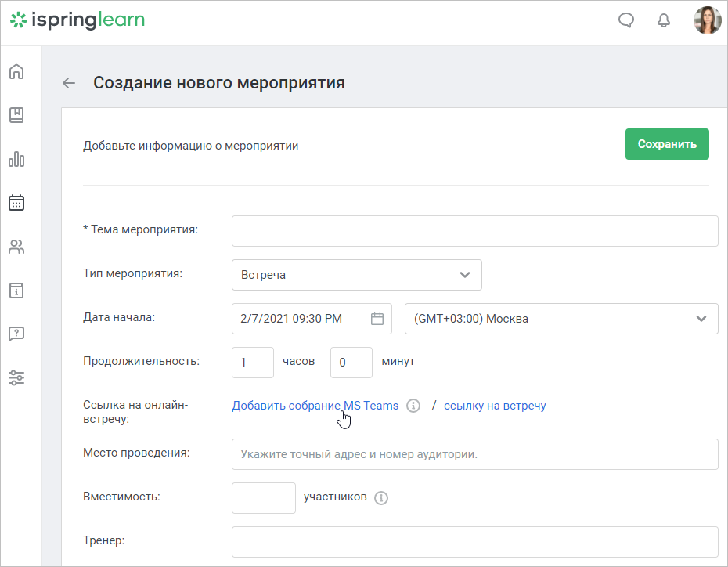Screen dimensions: 728x567
Task: Open the users icon in sidebar
Action: click(16, 247)
